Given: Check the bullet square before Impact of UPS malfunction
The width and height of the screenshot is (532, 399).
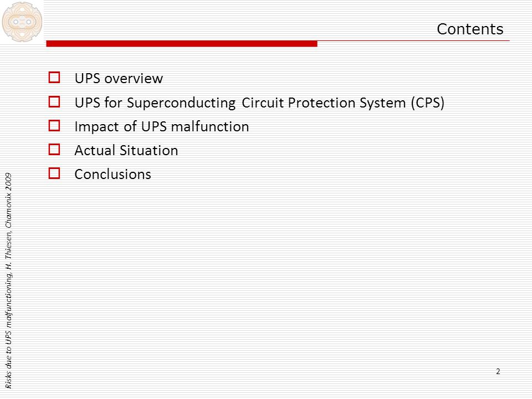Looking at the screenshot, I should tap(54, 126).
